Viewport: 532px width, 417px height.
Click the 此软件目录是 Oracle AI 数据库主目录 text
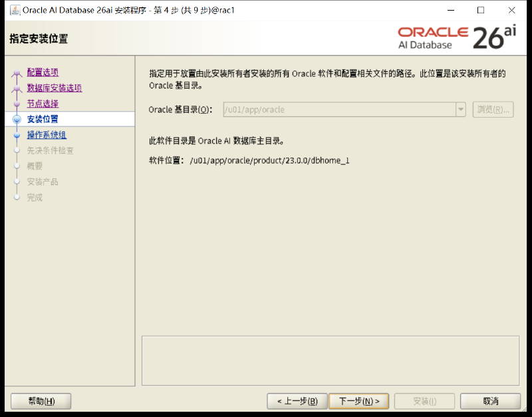(217, 141)
